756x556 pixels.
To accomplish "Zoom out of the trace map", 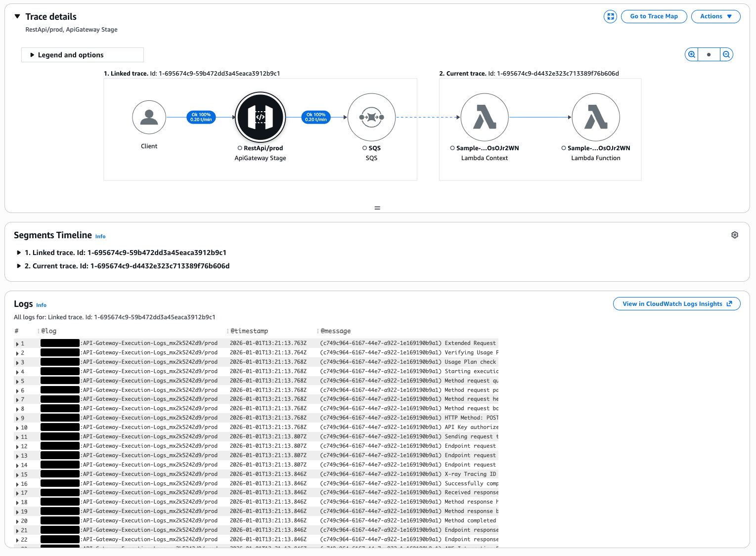I will coord(726,54).
